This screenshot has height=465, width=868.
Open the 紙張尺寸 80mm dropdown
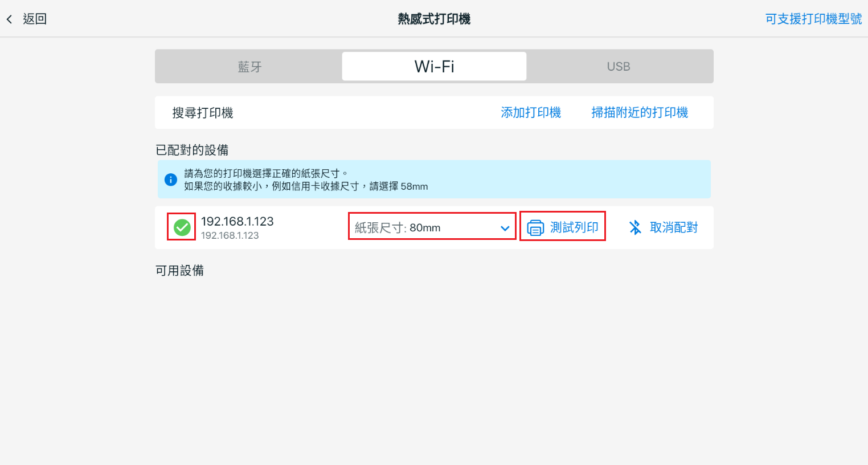point(424,227)
